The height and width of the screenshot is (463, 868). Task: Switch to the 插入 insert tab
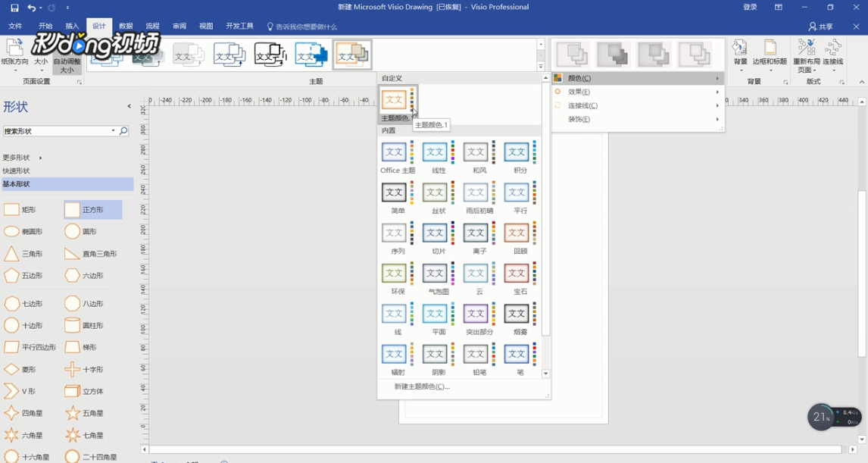tap(72, 26)
